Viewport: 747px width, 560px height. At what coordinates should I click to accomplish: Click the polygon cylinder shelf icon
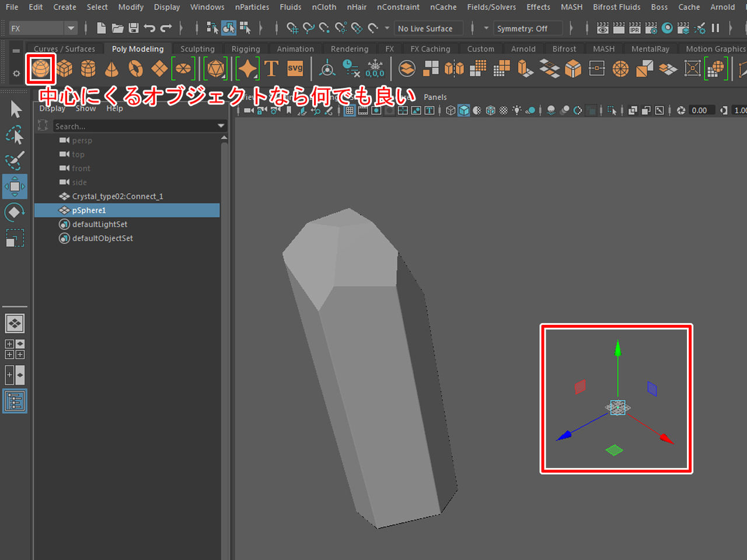[x=88, y=69]
